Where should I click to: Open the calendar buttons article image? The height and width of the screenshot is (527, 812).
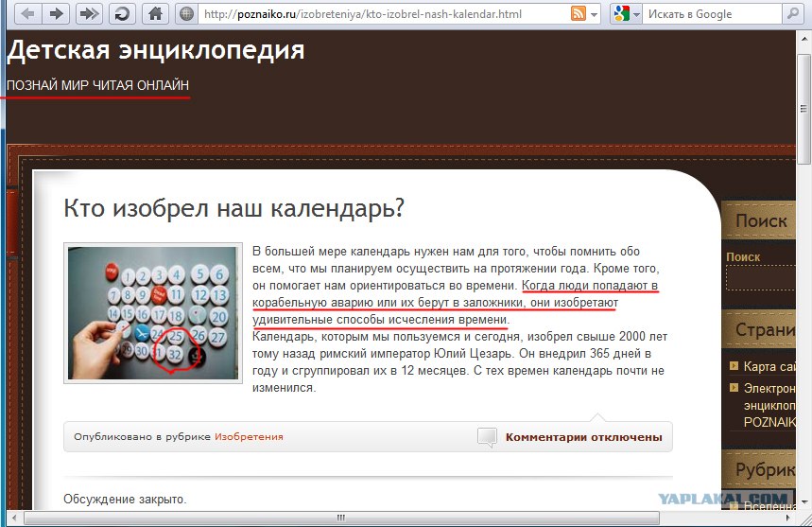153,313
